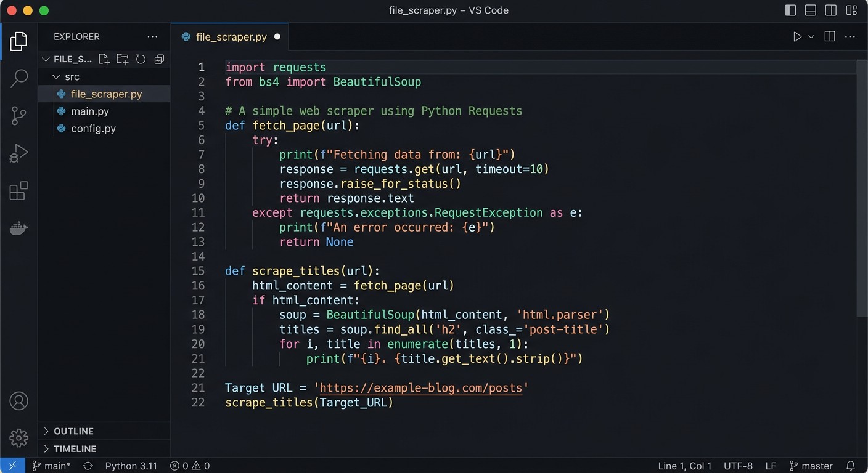This screenshot has width=868, height=473.
Task: Open notifications bell in status bar
Action: pyautogui.click(x=851, y=466)
